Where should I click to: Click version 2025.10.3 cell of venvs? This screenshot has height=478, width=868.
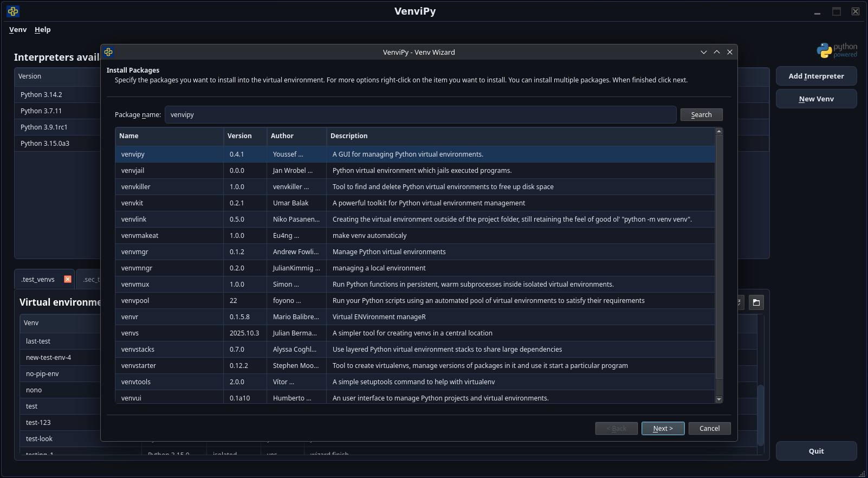245,333
